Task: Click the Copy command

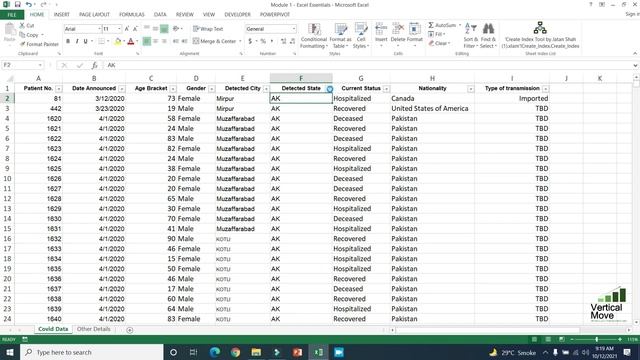Action: coord(29,35)
